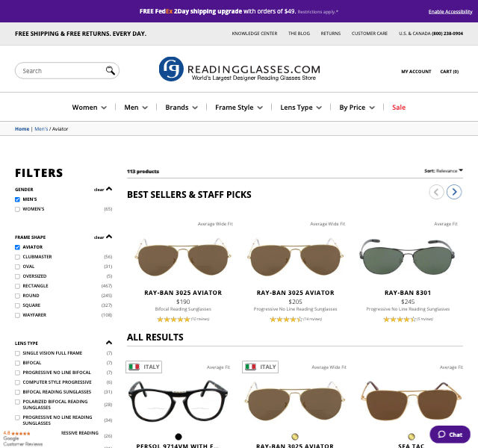Image resolution: width=478 pixels, height=448 pixels.
Task: Check the Clubmaster frame shape filter
Action: [17, 257]
